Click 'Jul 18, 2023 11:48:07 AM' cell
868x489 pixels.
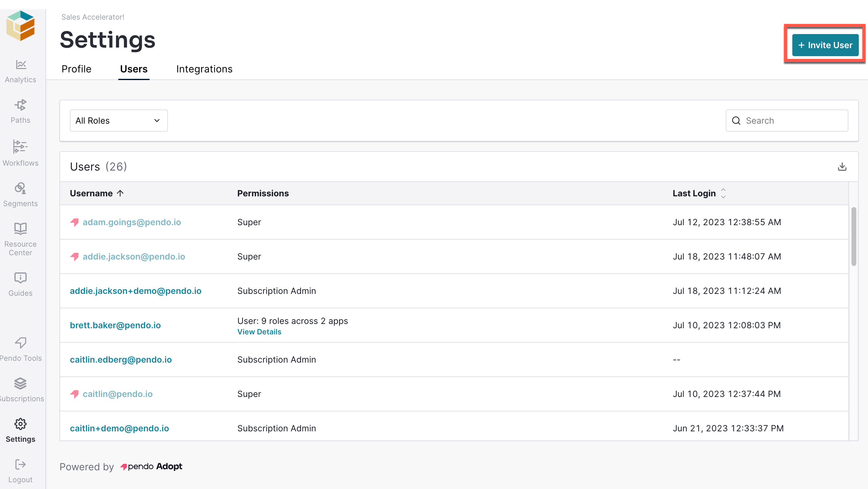[727, 257]
